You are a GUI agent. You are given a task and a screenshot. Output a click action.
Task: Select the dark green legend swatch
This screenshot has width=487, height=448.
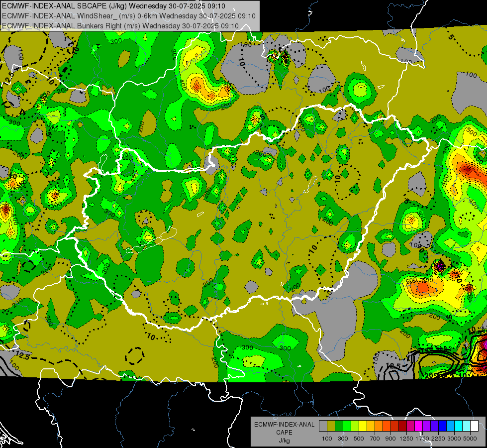[x=339, y=426]
